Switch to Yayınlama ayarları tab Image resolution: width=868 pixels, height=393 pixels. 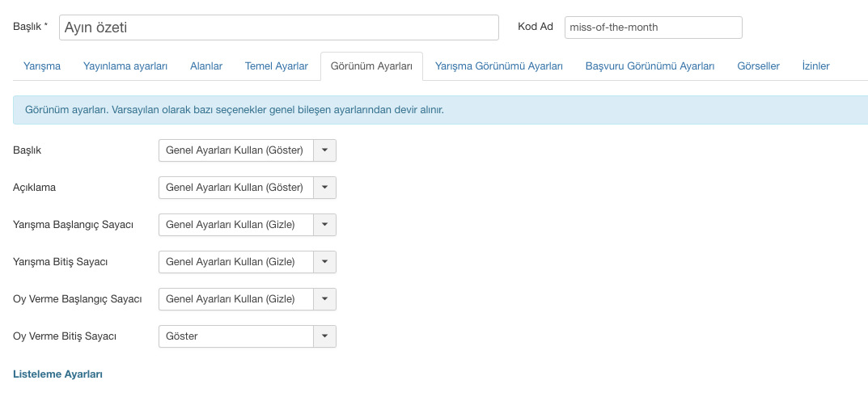(x=125, y=66)
